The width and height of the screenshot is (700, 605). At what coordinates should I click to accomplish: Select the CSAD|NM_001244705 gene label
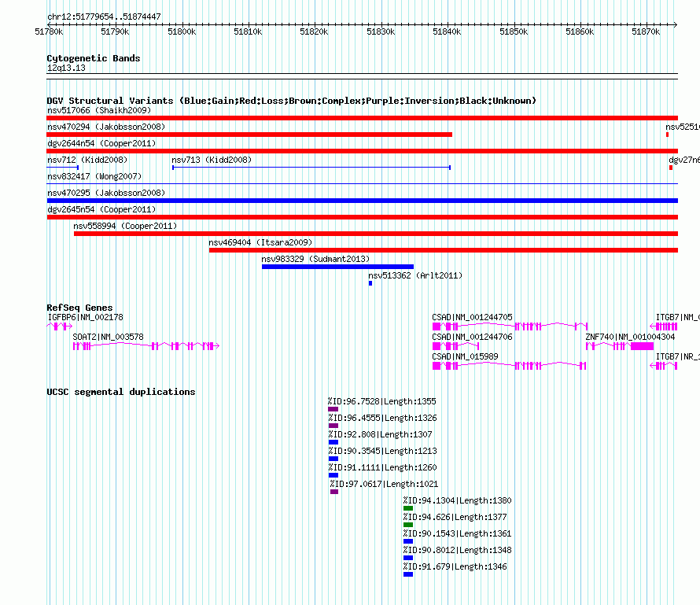[x=472, y=318]
